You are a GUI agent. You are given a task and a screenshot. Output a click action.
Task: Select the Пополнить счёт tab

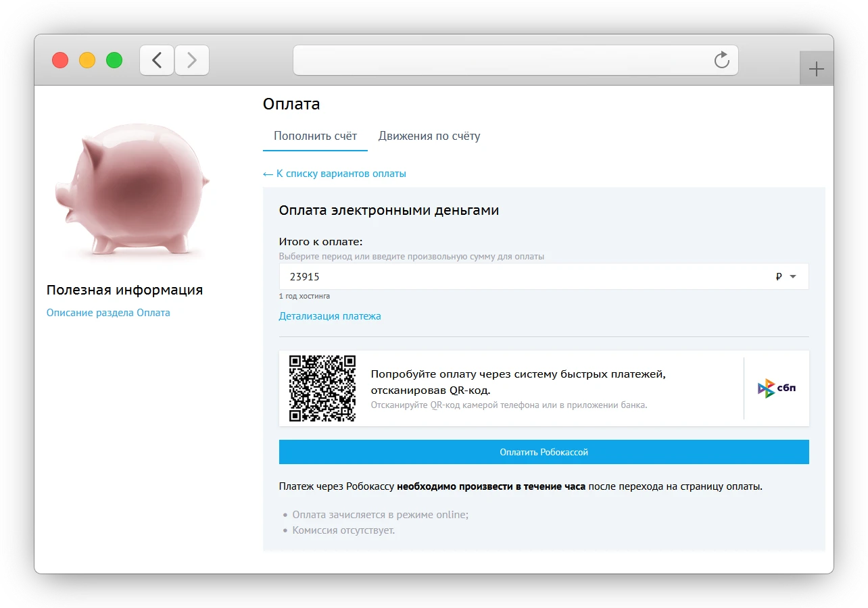[x=315, y=136]
